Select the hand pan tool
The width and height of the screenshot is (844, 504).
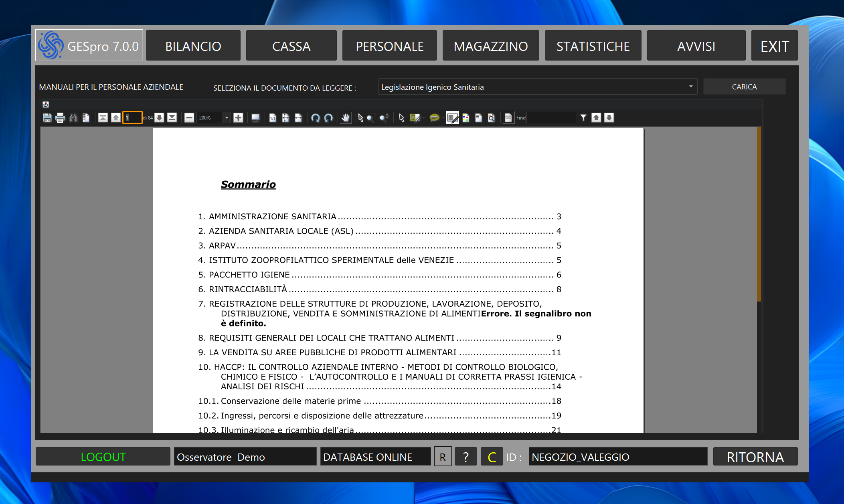(x=346, y=118)
